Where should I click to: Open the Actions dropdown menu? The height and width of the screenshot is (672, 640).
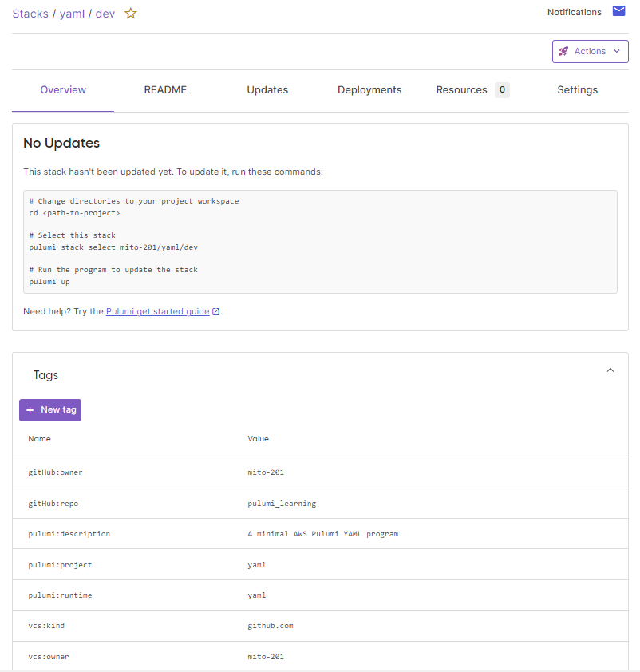(x=590, y=51)
